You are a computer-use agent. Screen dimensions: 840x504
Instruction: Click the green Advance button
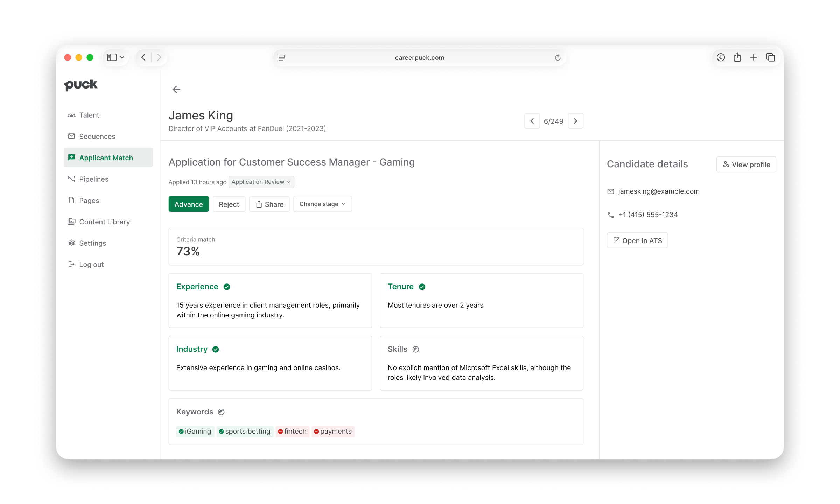click(189, 204)
